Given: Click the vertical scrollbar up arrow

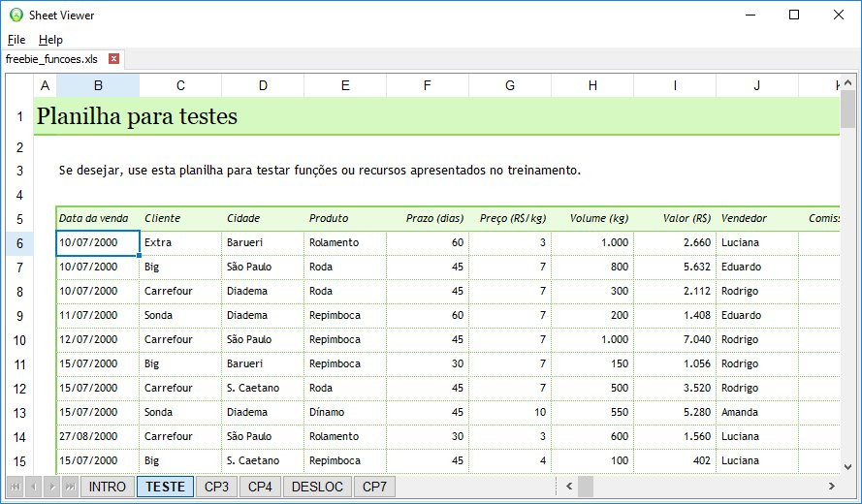Looking at the screenshot, I should pos(848,83).
